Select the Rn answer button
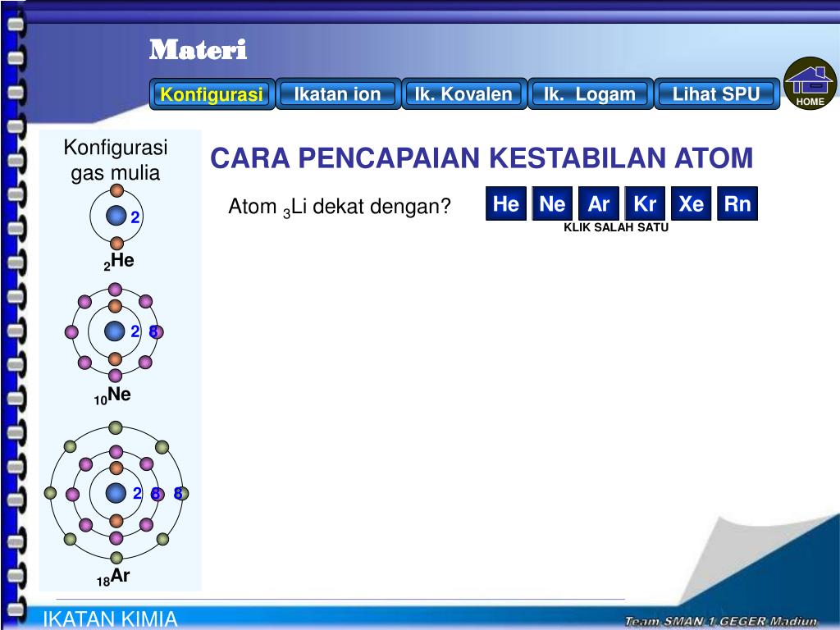Screen dimensions: 840x630 [x=737, y=203]
